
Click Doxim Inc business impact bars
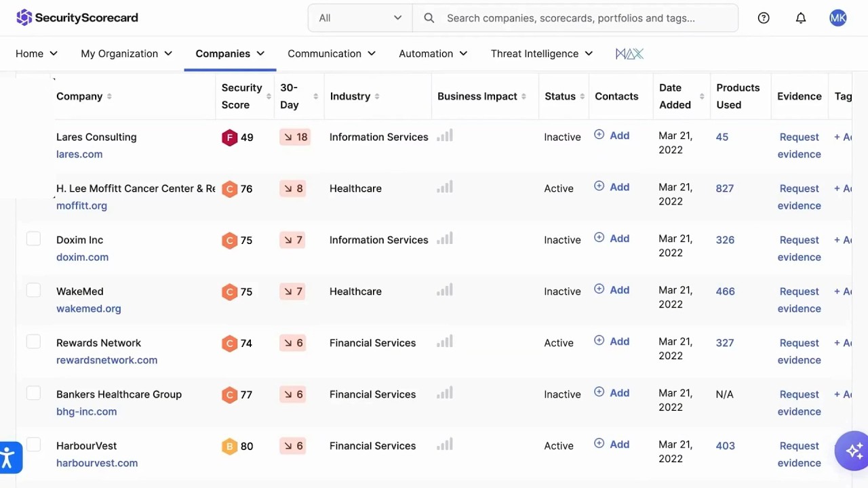445,239
